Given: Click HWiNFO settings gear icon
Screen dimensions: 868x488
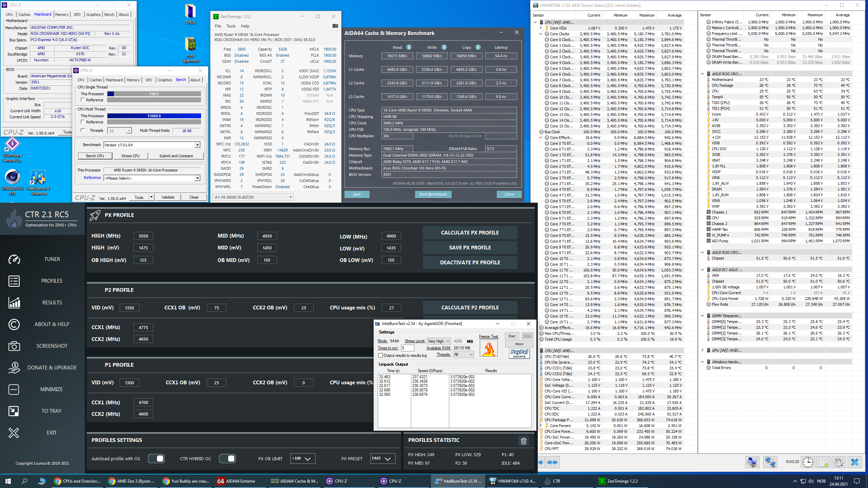Looking at the screenshot, I should (x=839, y=462).
